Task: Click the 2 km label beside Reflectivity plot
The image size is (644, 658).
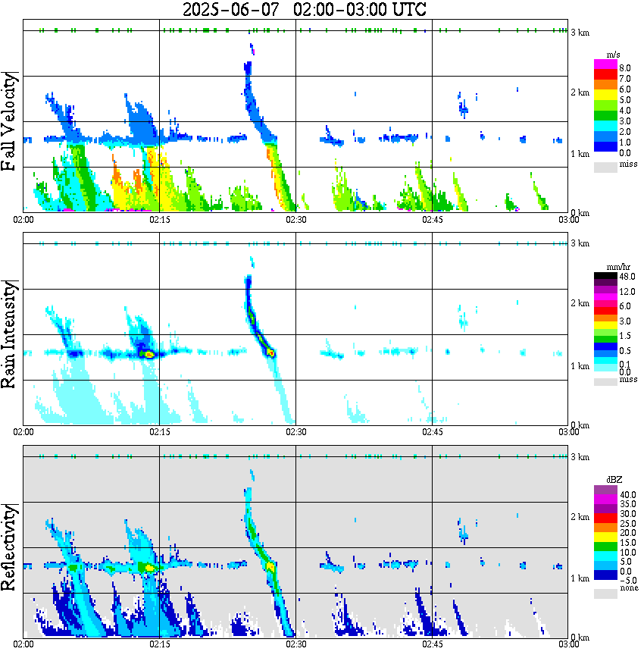Action: [x=580, y=518]
